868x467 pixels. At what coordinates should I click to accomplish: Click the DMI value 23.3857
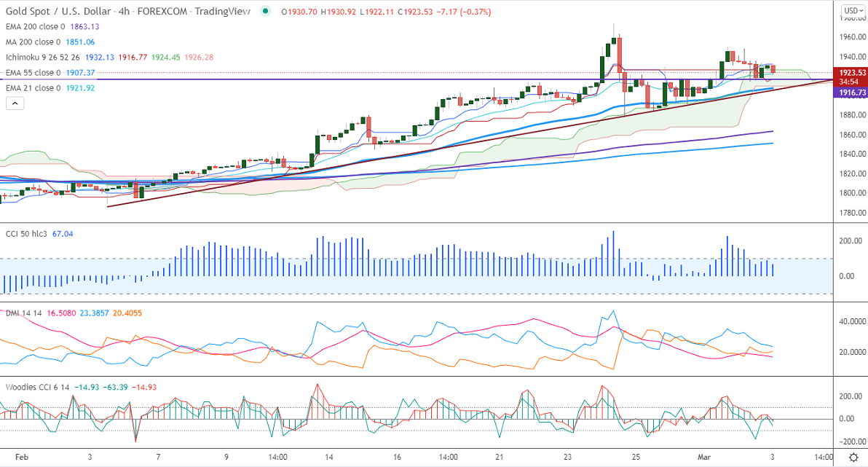click(x=94, y=313)
